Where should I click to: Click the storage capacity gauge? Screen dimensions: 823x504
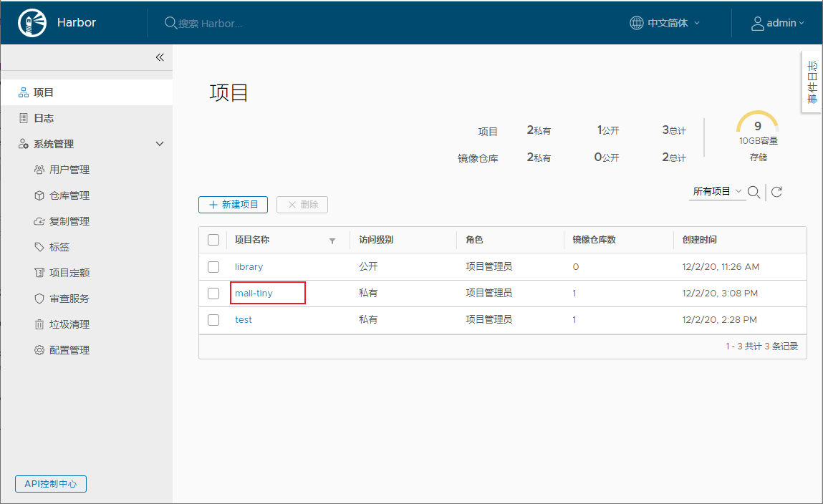(x=757, y=122)
